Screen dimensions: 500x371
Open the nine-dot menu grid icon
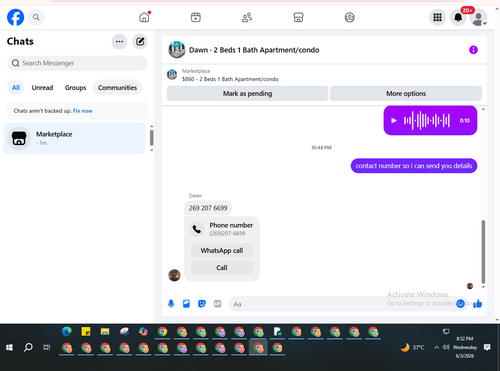(x=437, y=17)
